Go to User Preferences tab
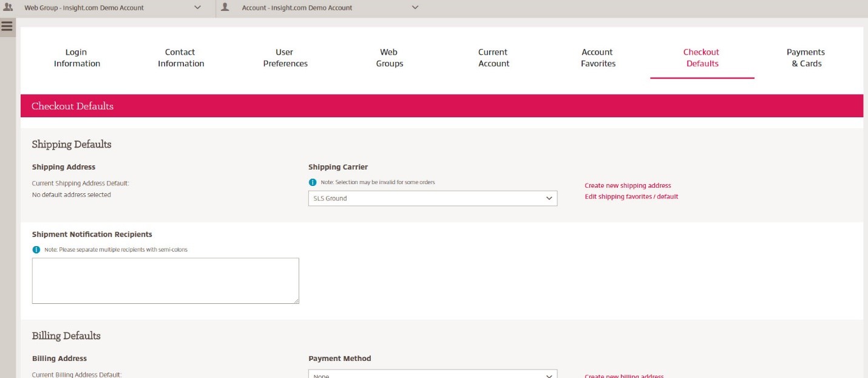Screen dimensions: 868x378 click(285, 58)
